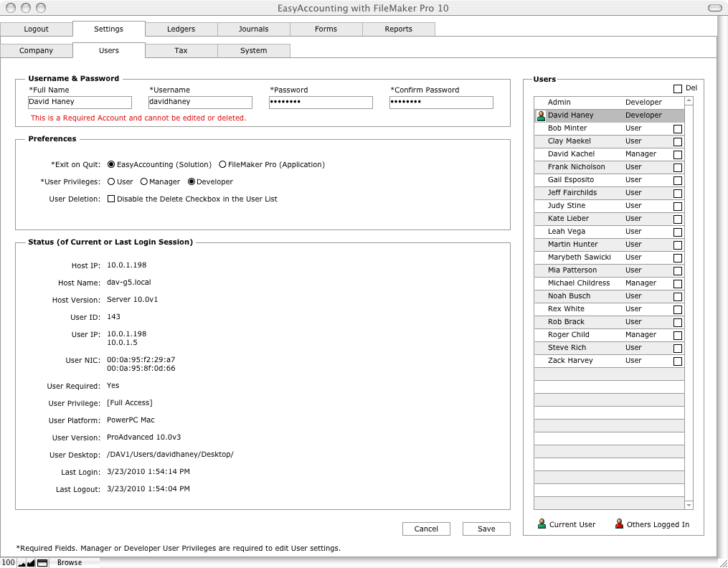Select Martin Hunter in the Users list
This screenshot has height=568, width=728.
609,245
